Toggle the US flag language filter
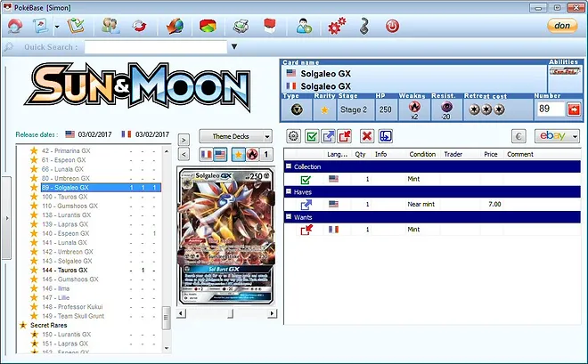 click(x=220, y=154)
